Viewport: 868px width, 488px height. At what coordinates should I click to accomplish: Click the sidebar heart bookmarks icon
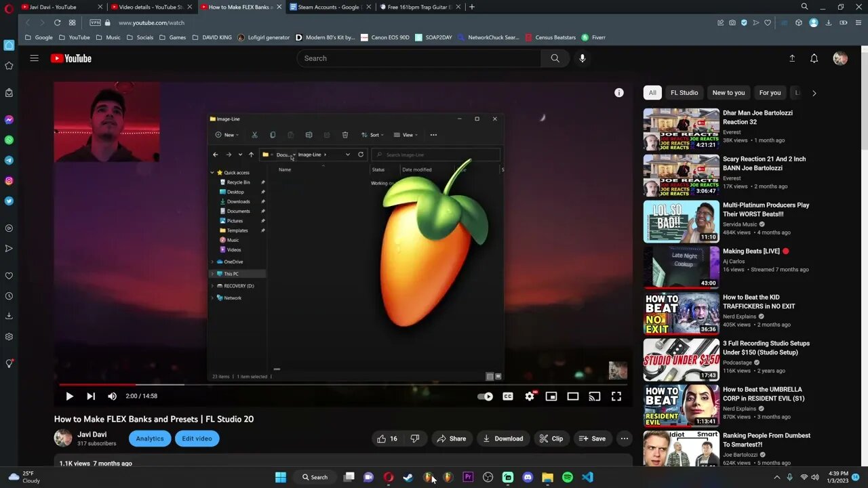pyautogui.click(x=9, y=276)
